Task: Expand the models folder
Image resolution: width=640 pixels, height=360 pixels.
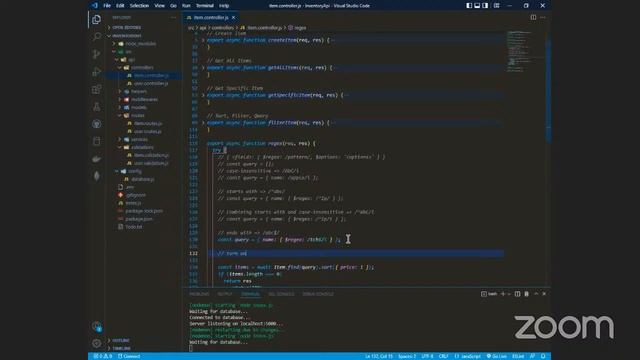Action: pyautogui.click(x=139, y=107)
